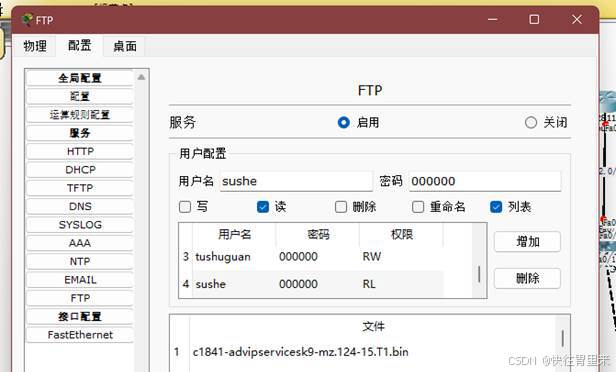The height and width of the screenshot is (372, 616).
Task: Open FTP service in sidebar
Action: tap(80, 298)
